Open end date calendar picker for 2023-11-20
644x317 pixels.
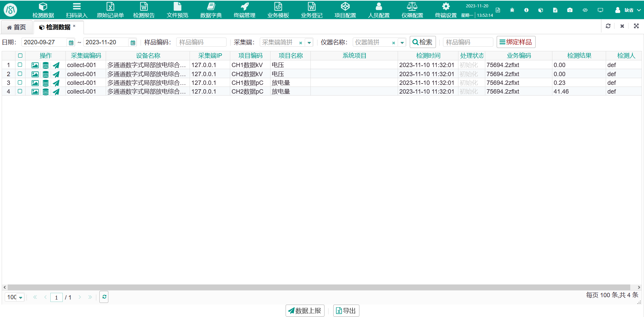133,42
